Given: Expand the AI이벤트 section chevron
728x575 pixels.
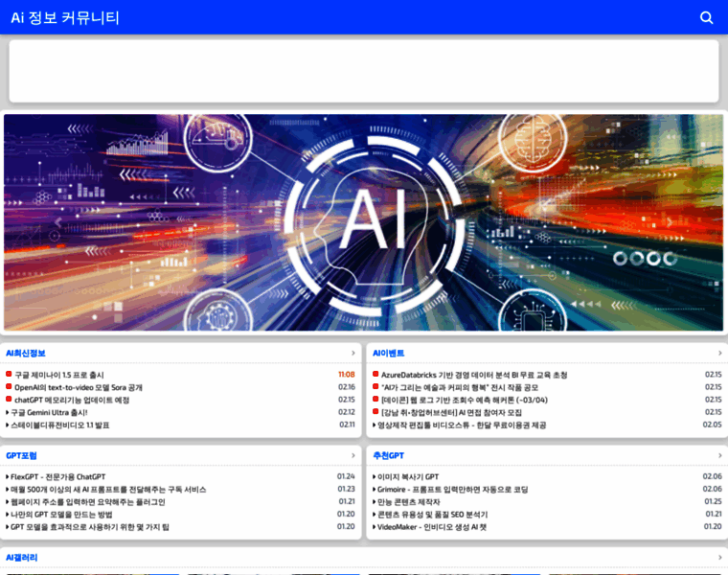Looking at the screenshot, I should [x=719, y=353].
